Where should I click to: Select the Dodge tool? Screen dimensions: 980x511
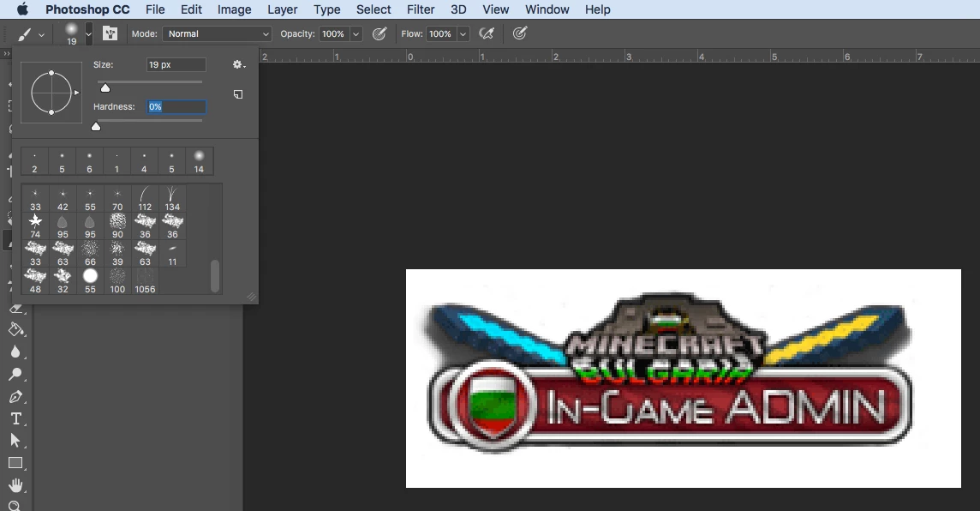click(x=15, y=374)
